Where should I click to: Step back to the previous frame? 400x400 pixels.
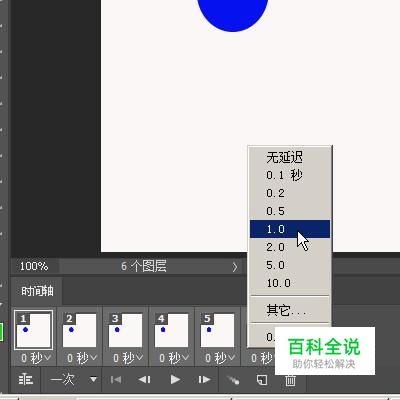click(145, 379)
